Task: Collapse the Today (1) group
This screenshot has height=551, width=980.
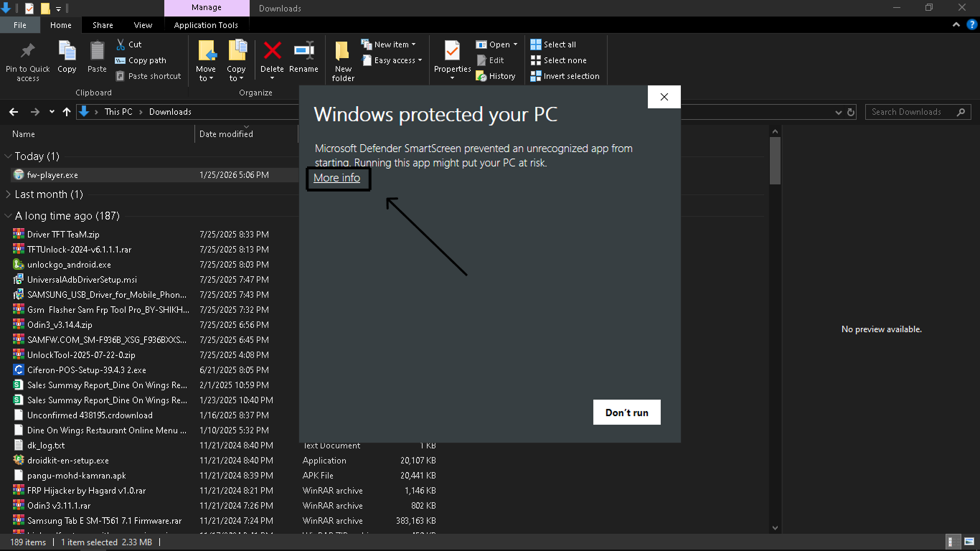Action: pyautogui.click(x=9, y=156)
